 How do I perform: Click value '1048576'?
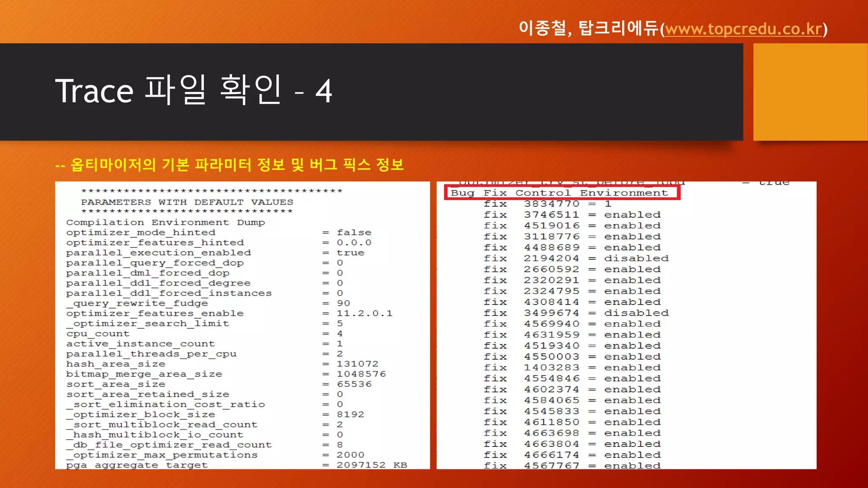tap(361, 374)
